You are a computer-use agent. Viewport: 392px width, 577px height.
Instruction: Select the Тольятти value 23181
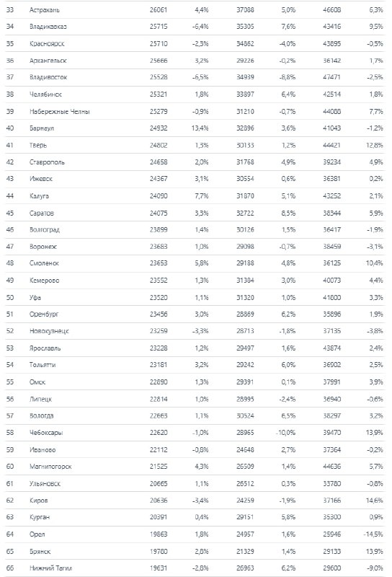pyautogui.click(x=159, y=365)
